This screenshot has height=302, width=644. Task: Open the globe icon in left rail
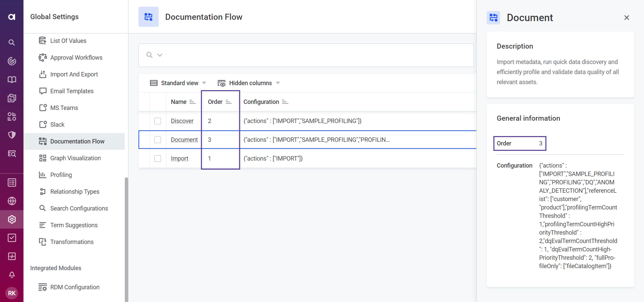point(12,201)
